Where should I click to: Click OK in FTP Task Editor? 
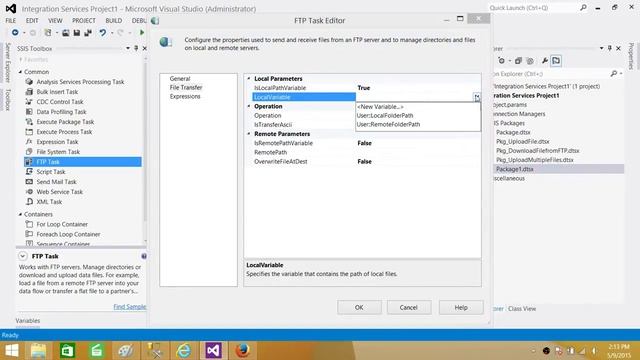click(x=359, y=307)
